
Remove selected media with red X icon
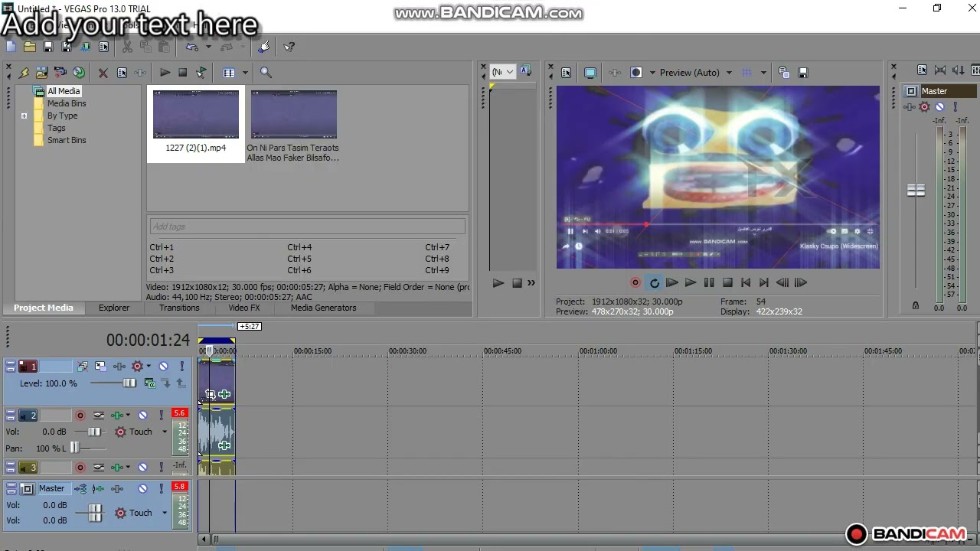[103, 73]
